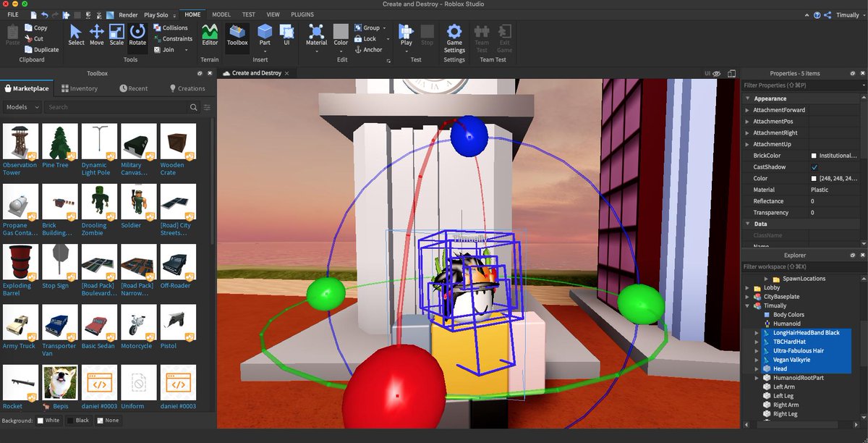Click Game Settings gear icon
868x443 pixels.
454,38
